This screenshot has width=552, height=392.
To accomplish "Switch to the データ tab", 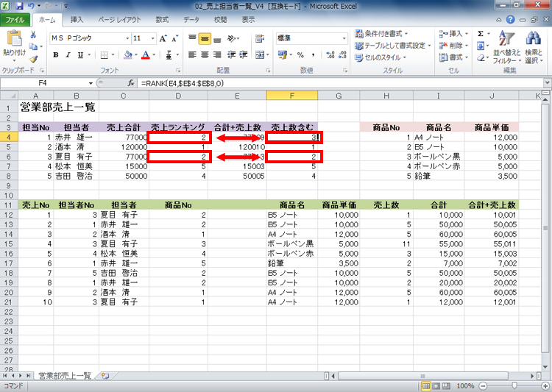I will (x=191, y=20).
